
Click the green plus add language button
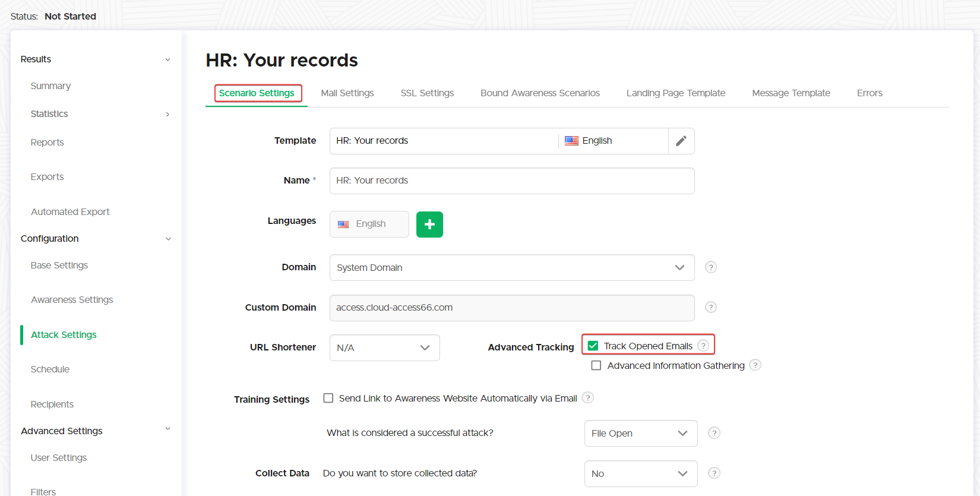(429, 225)
